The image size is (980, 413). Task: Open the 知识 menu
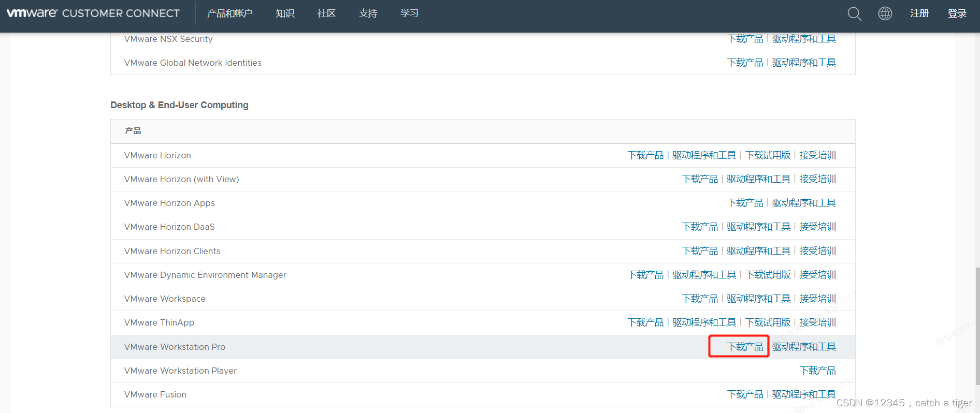pos(285,13)
